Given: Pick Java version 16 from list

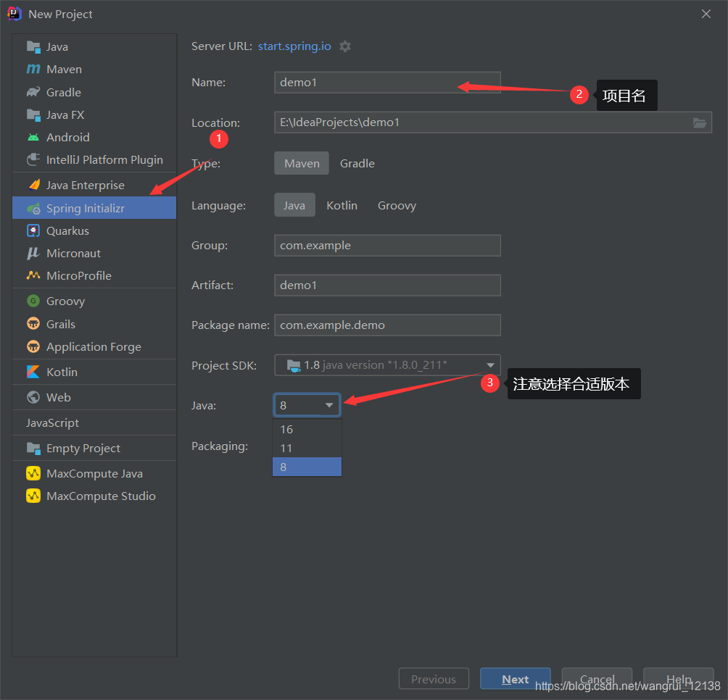Looking at the screenshot, I should click(x=307, y=429).
